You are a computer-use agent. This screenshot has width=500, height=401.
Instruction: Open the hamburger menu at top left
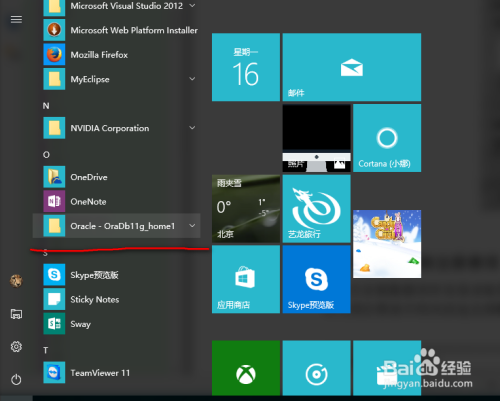pyautogui.click(x=16, y=19)
